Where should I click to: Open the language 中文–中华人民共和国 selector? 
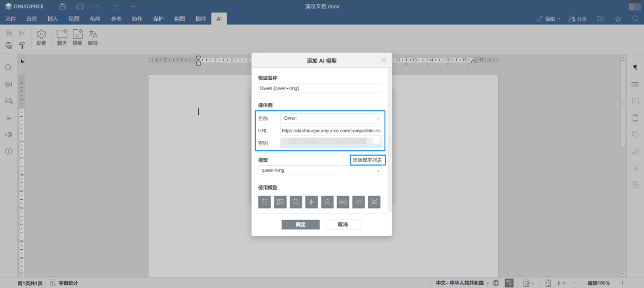(x=463, y=283)
